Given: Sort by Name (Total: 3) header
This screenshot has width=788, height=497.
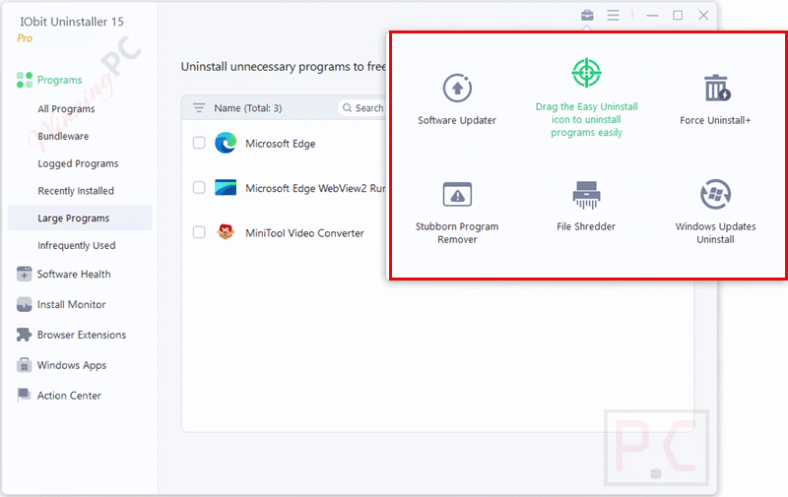Looking at the screenshot, I should 248,108.
